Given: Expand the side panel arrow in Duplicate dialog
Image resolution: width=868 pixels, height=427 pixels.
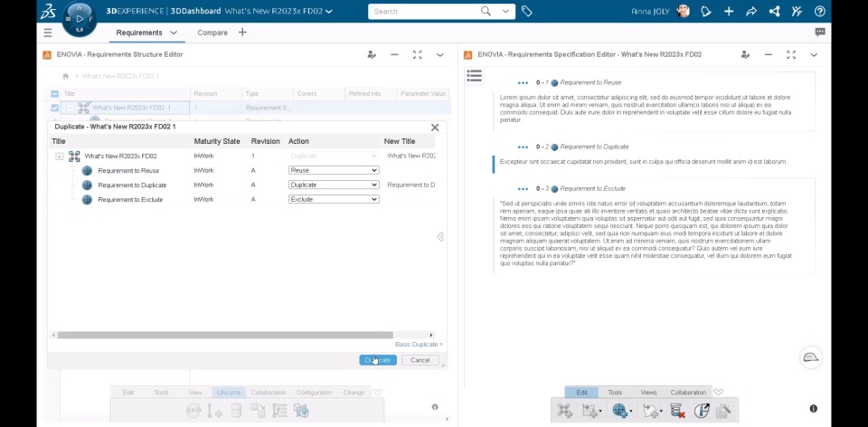Looking at the screenshot, I should pos(440,237).
